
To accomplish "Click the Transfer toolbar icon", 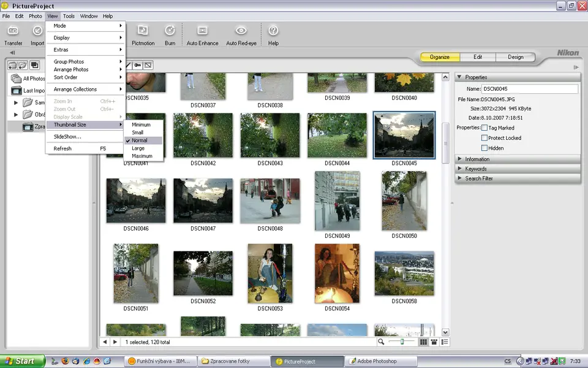I will 13,31.
